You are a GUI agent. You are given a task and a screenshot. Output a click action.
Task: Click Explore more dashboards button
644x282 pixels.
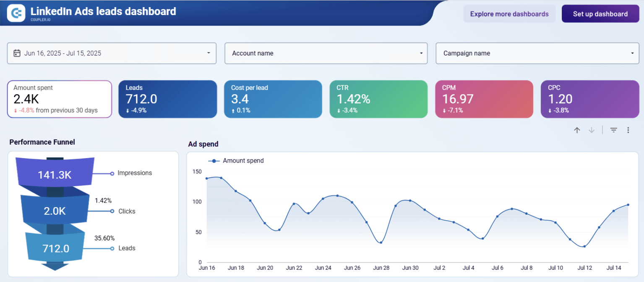pyautogui.click(x=509, y=14)
